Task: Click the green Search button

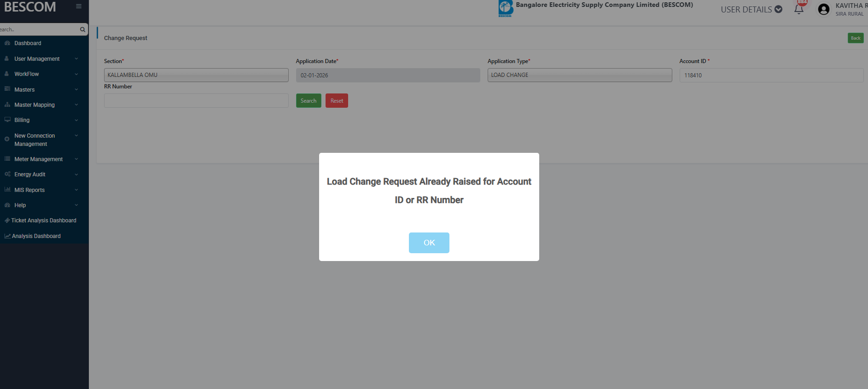Action: pos(309,101)
